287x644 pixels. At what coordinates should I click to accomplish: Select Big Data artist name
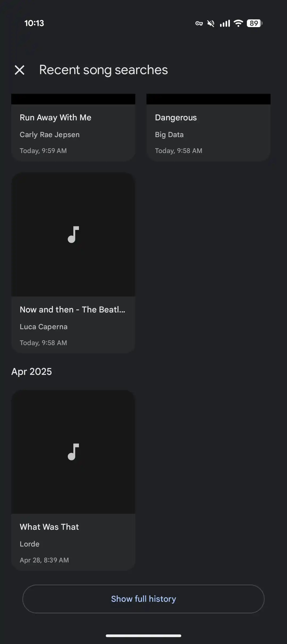169,135
